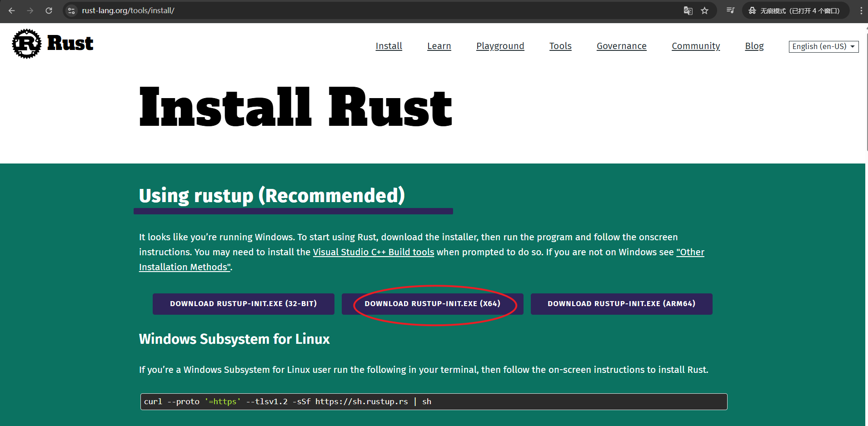Open the browser three-dot menu
This screenshot has width=868, height=426.
[x=861, y=10]
